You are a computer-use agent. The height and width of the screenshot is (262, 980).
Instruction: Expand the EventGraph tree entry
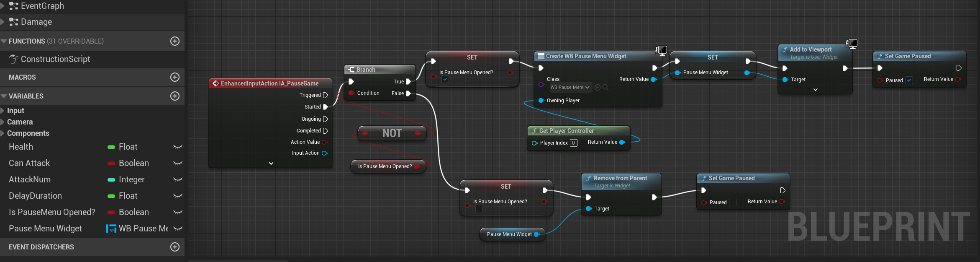click(x=3, y=6)
